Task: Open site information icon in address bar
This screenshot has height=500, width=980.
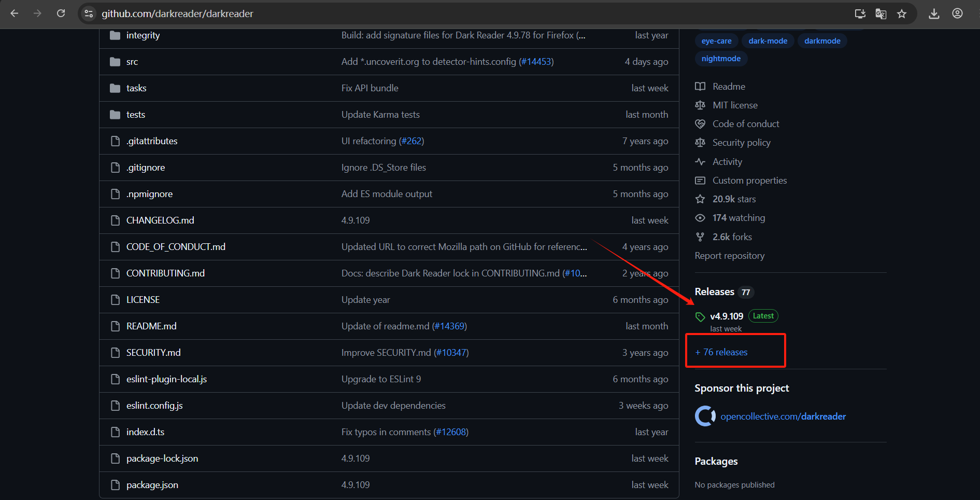Action: point(89,13)
